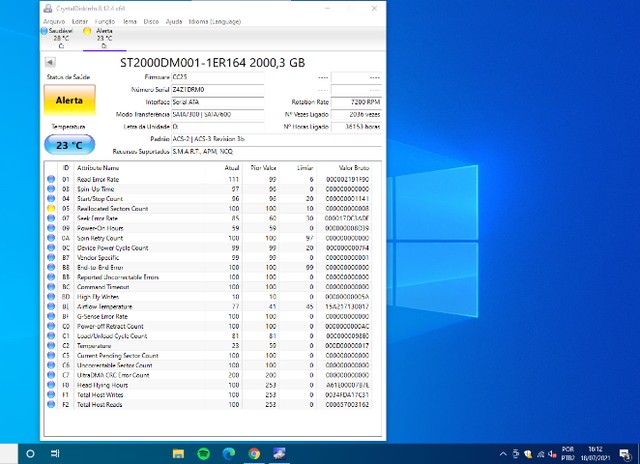Click the CrystalDiskInfo taskbar icon
Screen dimensions: 640x464
pyautogui.click(x=279, y=453)
